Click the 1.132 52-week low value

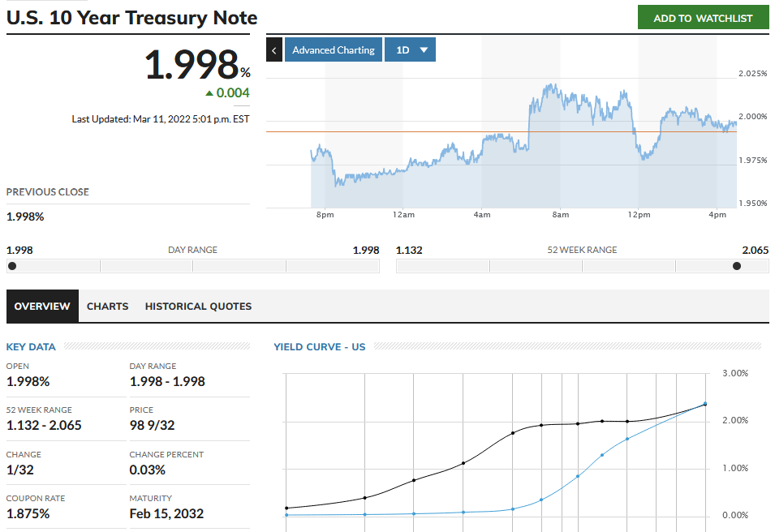coord(409,250)
